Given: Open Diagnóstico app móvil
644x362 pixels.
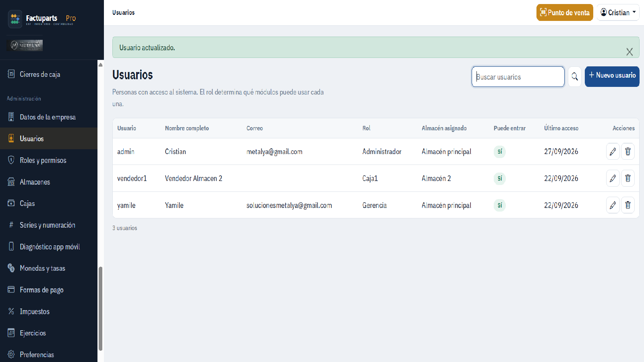Looking at the screenshot, I should point(49,247).
